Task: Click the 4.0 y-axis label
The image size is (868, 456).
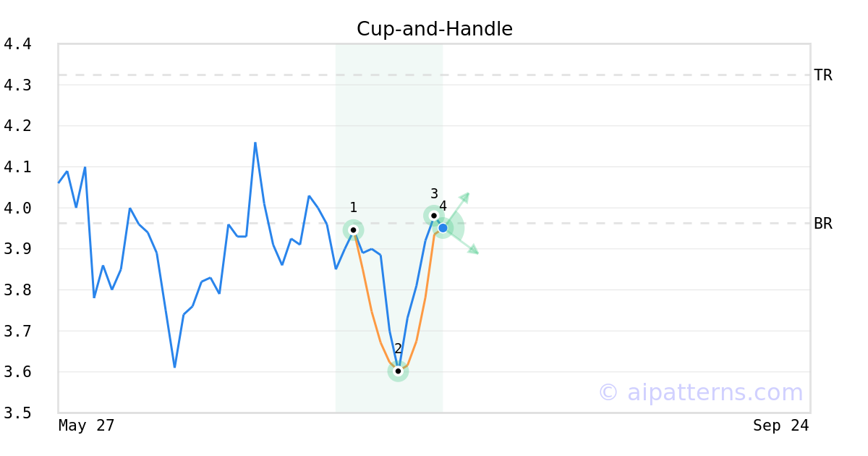Action: pos(17,208)
